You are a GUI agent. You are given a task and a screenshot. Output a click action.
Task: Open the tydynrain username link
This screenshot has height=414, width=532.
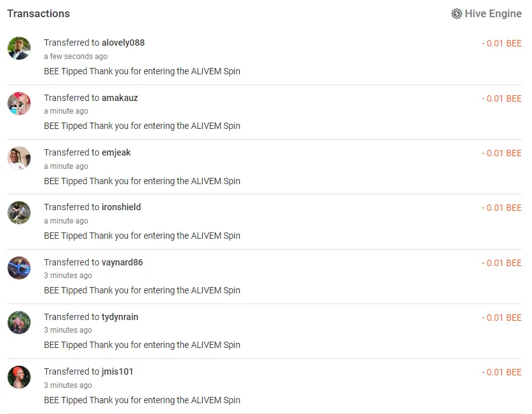[x=120, y=317]
